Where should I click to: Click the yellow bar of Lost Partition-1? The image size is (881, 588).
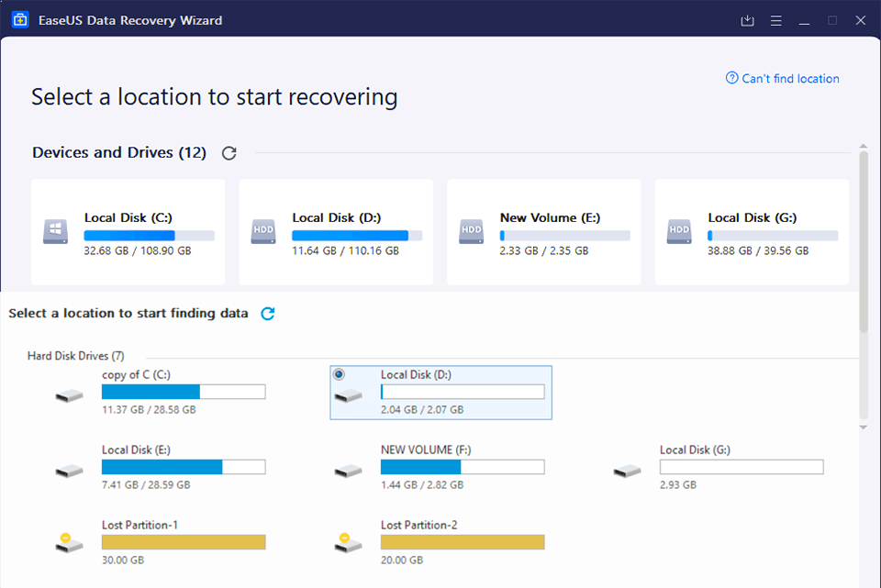click(x=184, y=542)
